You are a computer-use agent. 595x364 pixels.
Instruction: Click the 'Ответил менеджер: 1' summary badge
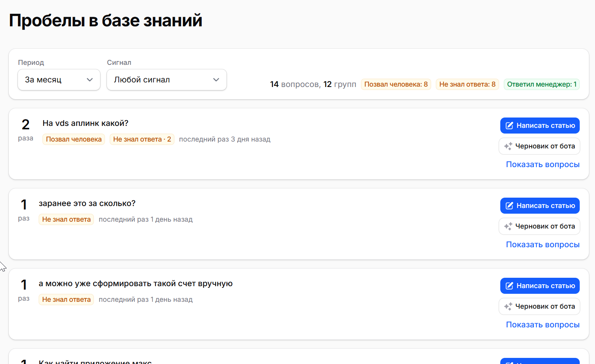[x=542, y=84]
